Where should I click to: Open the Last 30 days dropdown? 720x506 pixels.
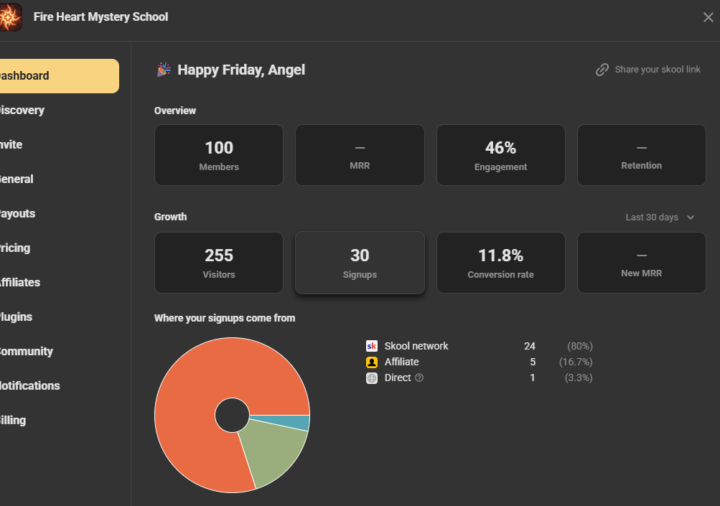[x=660, y=217]
